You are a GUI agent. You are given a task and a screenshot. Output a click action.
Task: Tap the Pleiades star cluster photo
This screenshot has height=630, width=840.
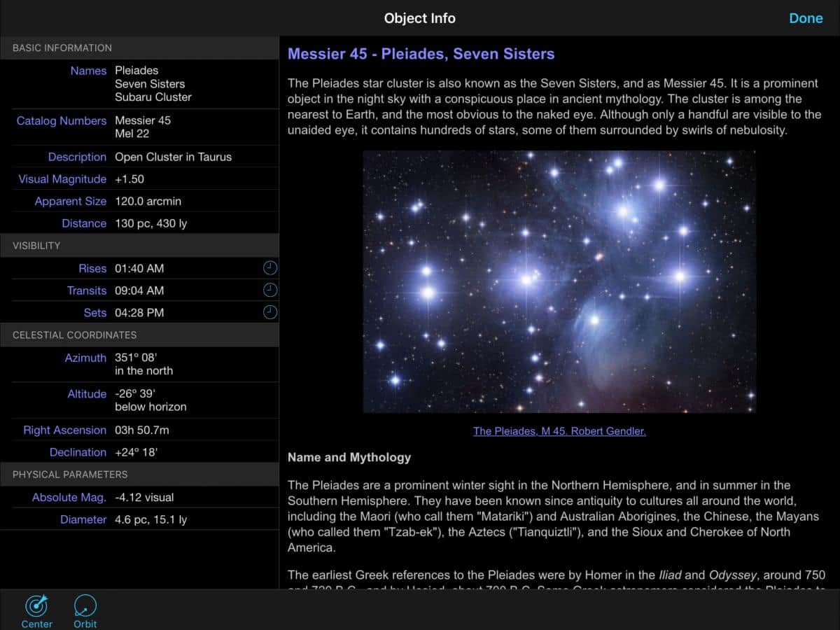tap(559, 281)
